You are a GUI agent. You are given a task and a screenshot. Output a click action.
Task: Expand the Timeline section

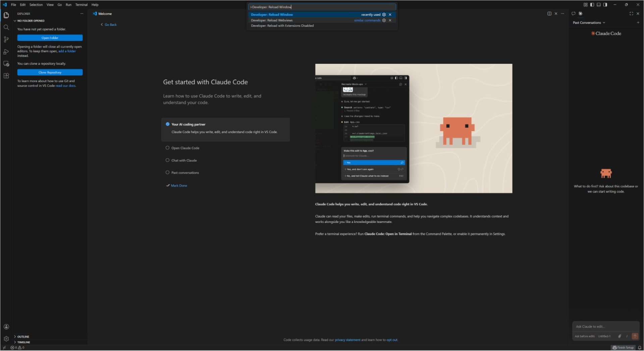tap(23, 342)
